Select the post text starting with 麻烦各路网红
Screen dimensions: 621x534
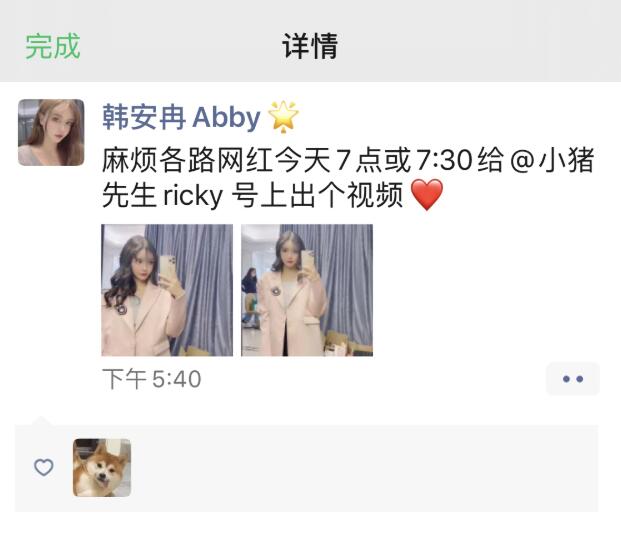coord(348,177)
